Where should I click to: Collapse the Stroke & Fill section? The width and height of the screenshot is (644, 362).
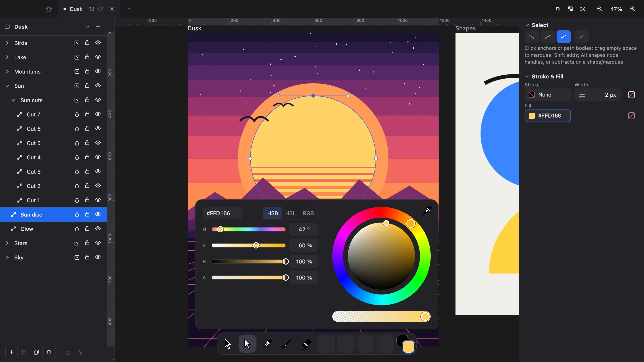coord(527,76)
